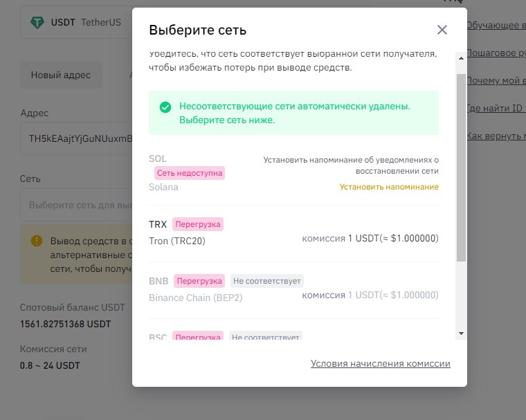The image size is (526, 420).
Task: Click Не соответствует badge next to BNB
Action: [266, 281]
